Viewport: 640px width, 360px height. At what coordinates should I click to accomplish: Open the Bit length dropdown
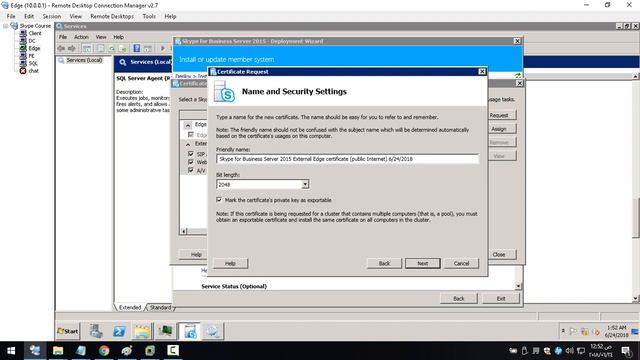pyautogui.click(x=305, y=184)
